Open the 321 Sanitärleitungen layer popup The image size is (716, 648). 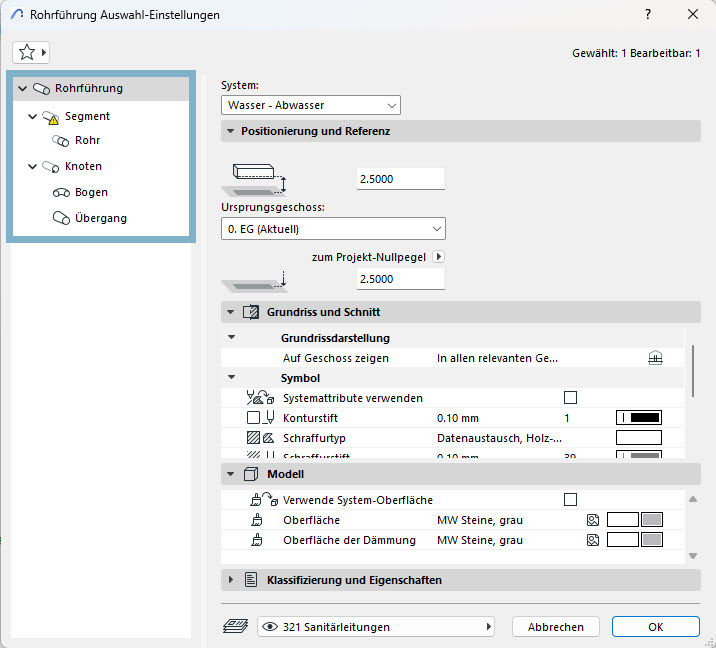(x=376, y=627)
